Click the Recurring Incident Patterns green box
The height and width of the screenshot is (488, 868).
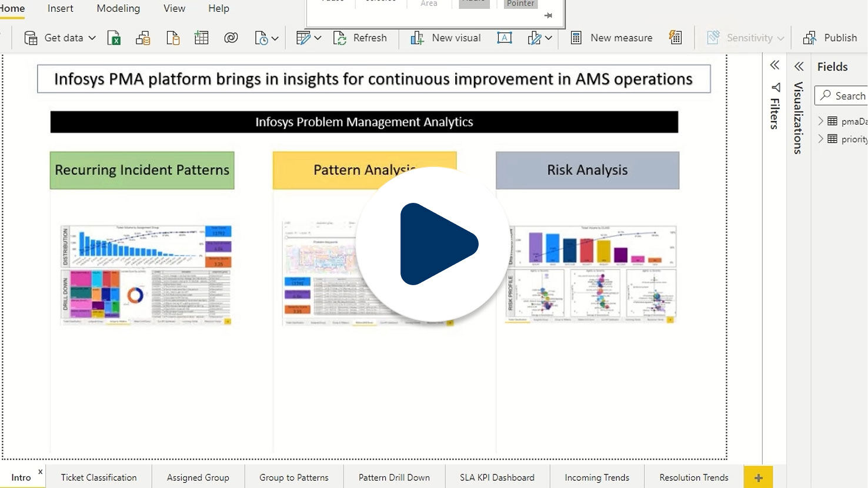pos(142,170)
